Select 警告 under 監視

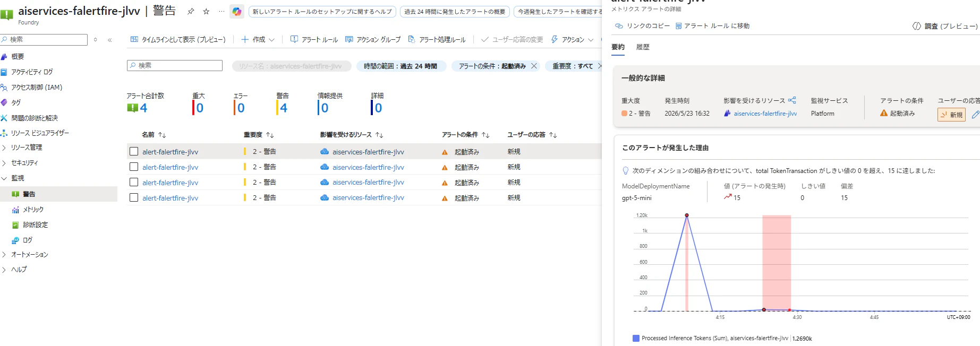29,194
